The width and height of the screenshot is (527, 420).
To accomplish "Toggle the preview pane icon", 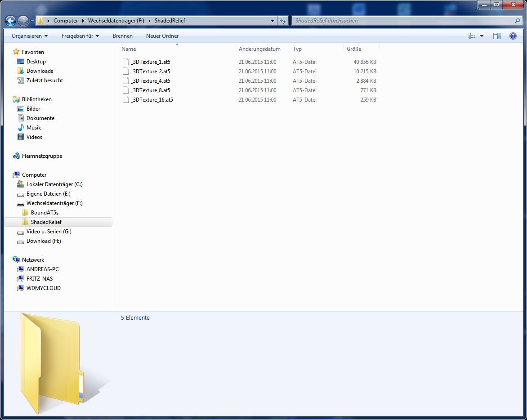I will pos(496,36).
